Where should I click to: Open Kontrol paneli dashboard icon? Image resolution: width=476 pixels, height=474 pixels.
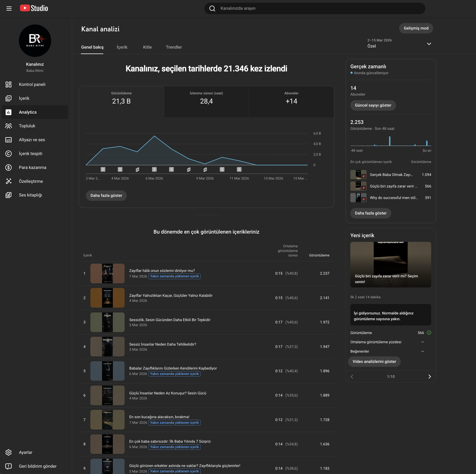[9, 84]
